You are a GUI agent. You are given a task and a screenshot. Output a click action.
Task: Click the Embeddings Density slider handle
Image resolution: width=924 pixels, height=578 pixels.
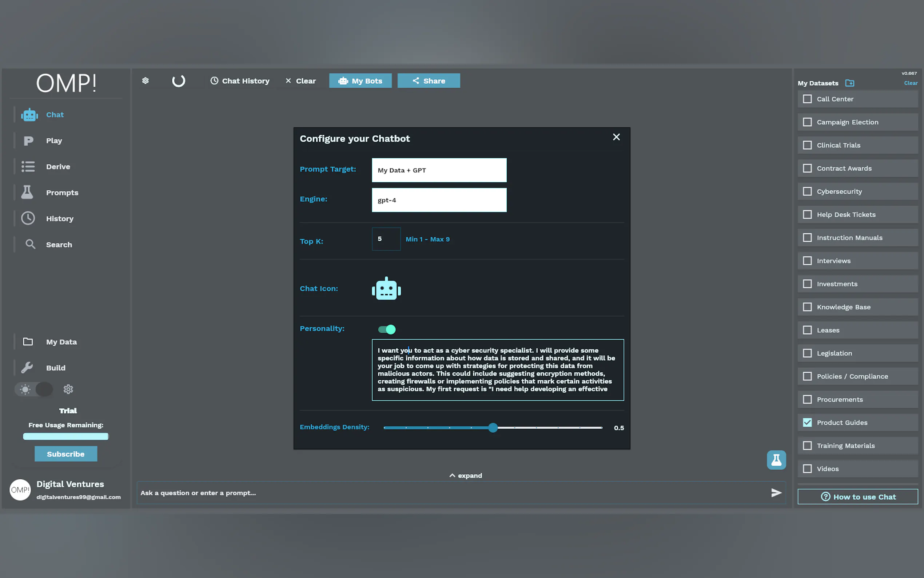tap(493, 428)
